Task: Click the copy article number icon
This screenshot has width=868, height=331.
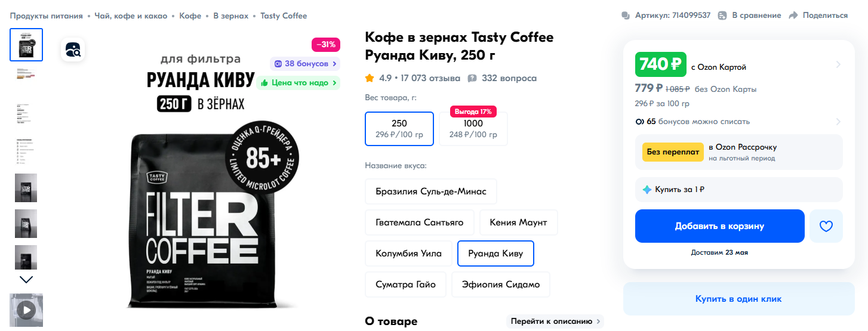Action: (x=626, y=16)
